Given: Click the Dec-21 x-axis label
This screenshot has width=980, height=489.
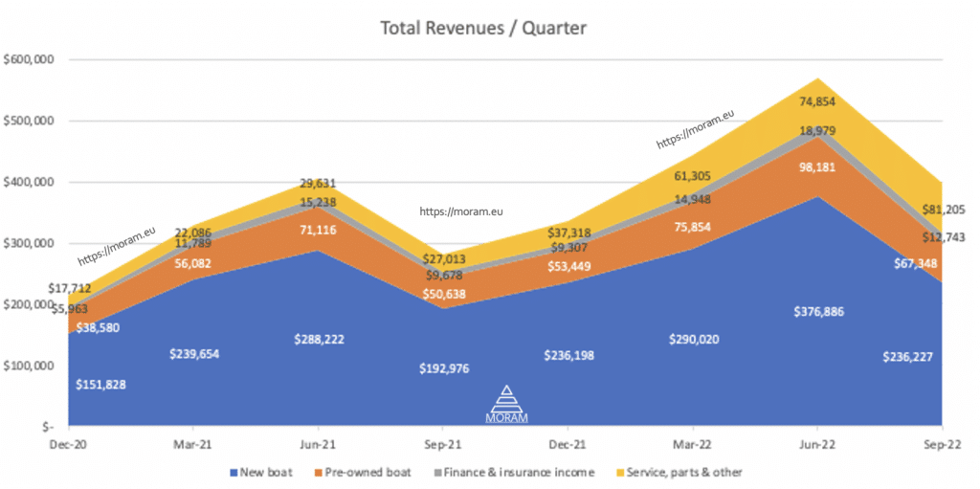Looking at the screenshot, I should [568, 444].
